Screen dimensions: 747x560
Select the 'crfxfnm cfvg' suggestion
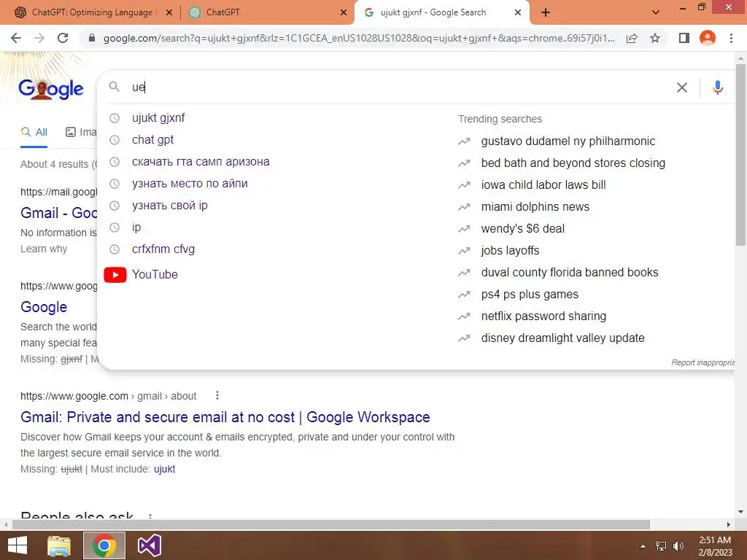coord(163,249)
